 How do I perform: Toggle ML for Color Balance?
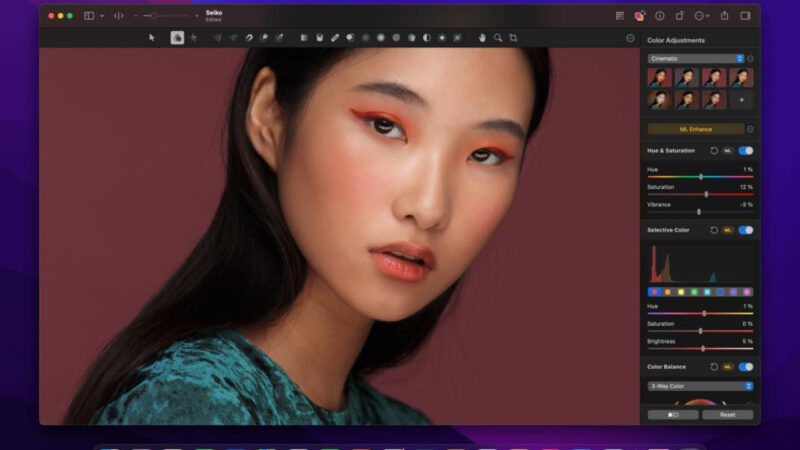pos(728,367)
